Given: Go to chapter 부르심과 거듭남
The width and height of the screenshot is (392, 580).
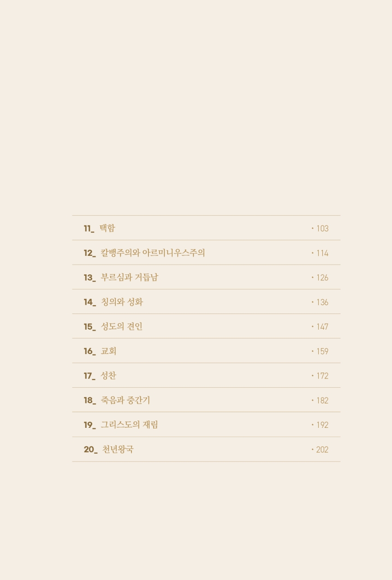Looking at the screenshot, I should tap(129, 278).
